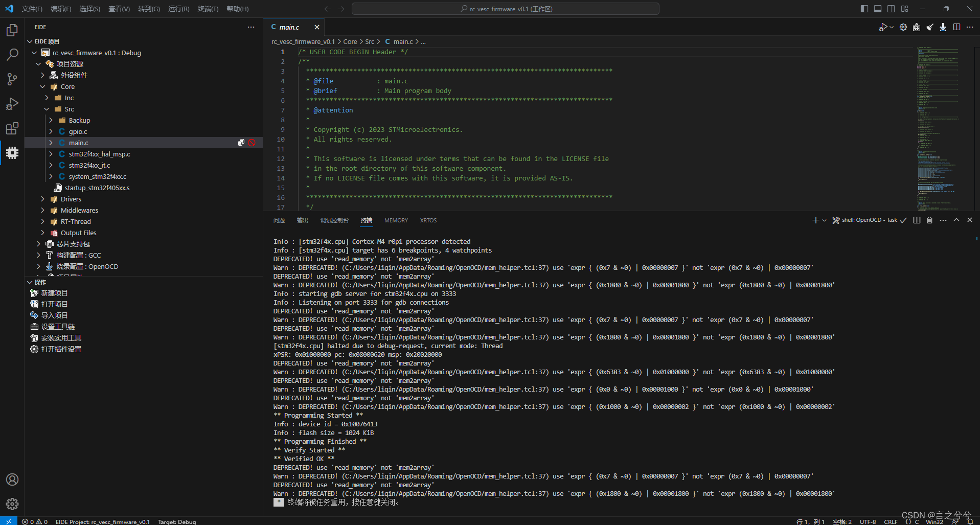The image size is (980, 525).
Task: Collapse the Core folder in project tree
Action: pyautogui.click(x=42, y=86)
